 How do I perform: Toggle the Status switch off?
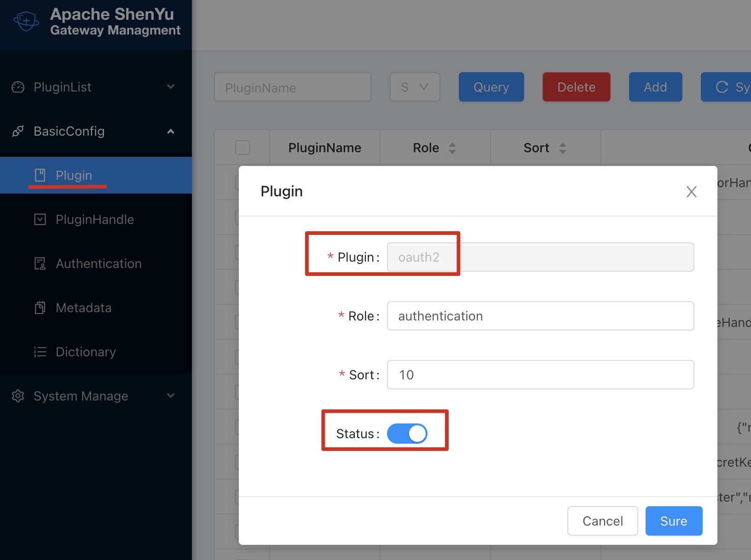pos(407,434)
